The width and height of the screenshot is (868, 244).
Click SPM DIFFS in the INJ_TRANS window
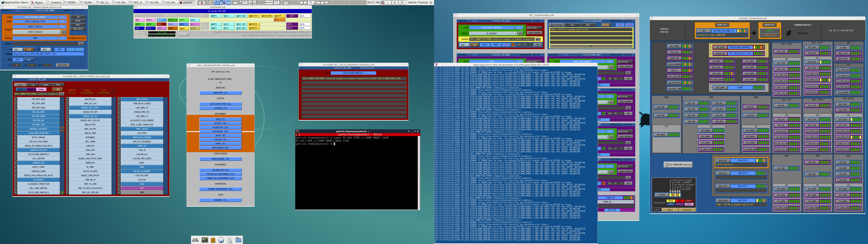(63, 65)
